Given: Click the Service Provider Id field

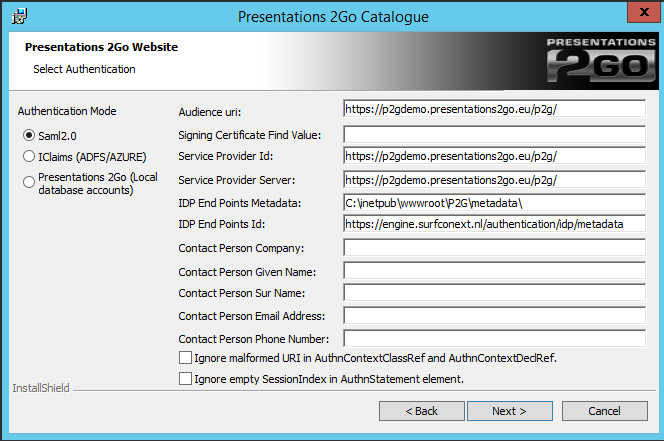Looking at the screenshot, I should pos(495,155).
